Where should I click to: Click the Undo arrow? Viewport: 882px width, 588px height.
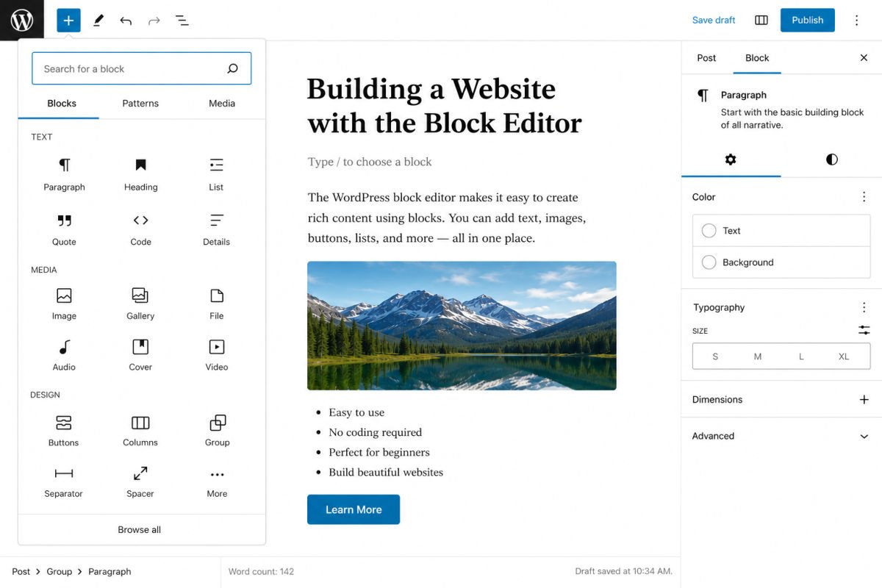point(126,21)
